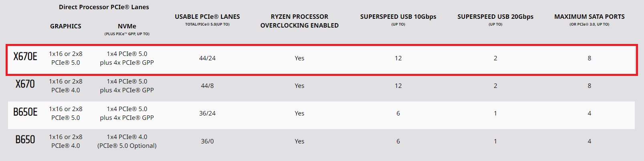The width and height of the screenshot is (644, 161).
Task: Click the MAXIMUM SATA PORTS header
Action: (590, 17)
